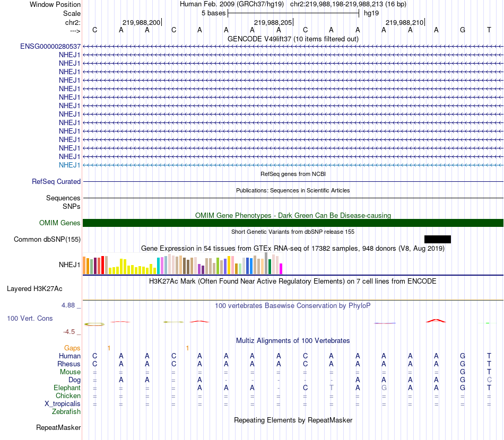
Task: Open the RefSeq Curated track label
Action: pos(56,181)
